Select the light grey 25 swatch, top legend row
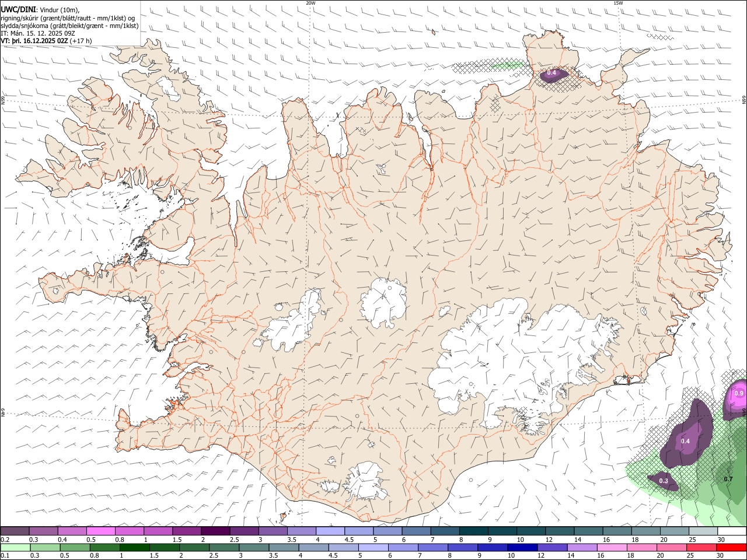The height and width of the screenshot is (560, 747). coord(703,531)
